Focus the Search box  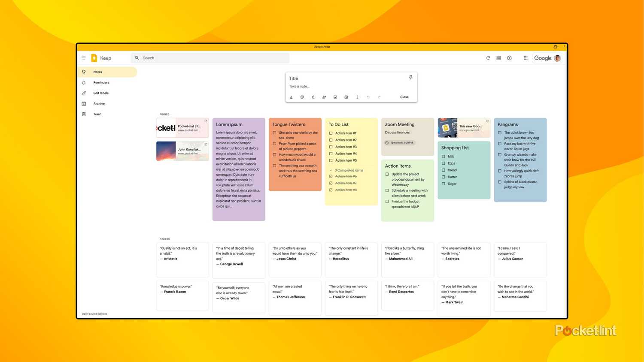pyautogui.click(x=210, y=58)
